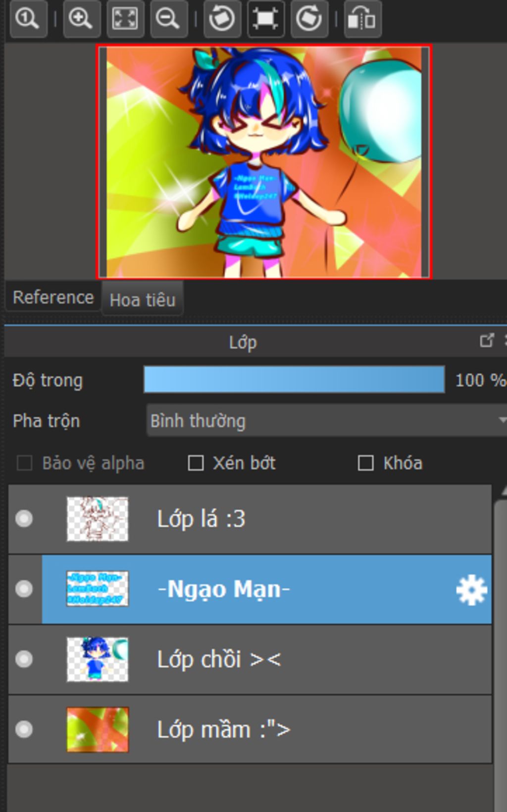
Task: Click the zoom in magnifier icon
Action: (x=81, y=19)
